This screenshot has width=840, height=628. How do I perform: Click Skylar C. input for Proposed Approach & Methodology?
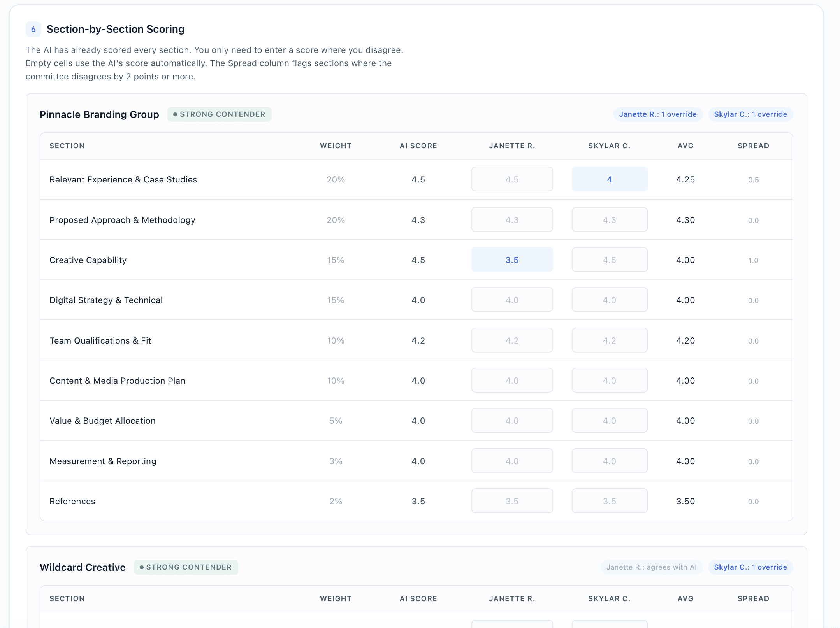pyautogui.click(x=610, y=219)
